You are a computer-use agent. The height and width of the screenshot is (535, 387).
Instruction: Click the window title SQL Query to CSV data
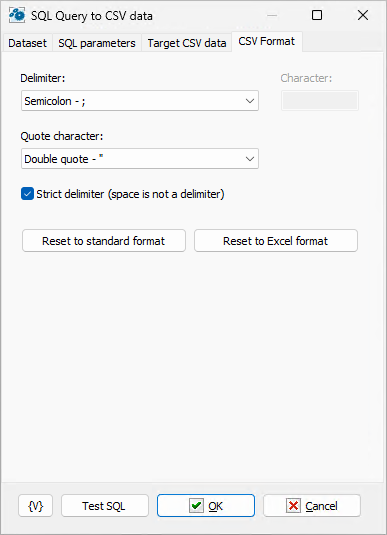click(x=91, y=16)
